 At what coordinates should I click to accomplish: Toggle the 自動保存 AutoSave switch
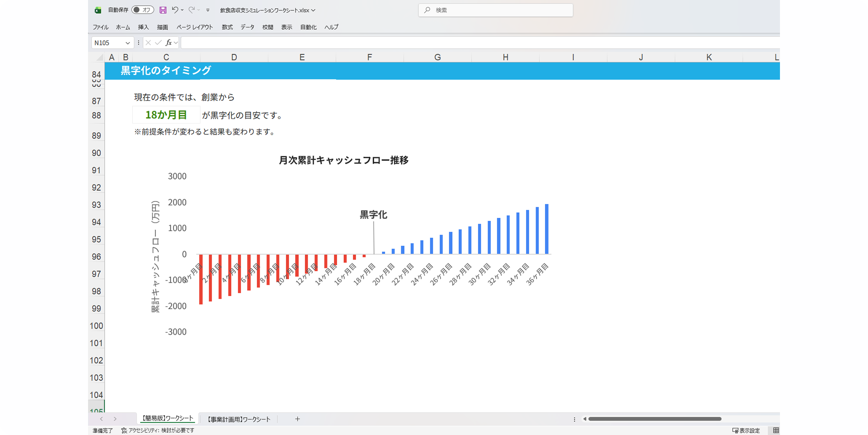coord(142,10)
